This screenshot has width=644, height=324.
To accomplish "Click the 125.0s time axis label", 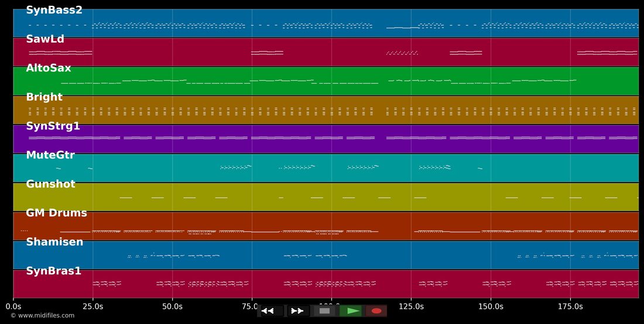I will pyautogui.click(x=411, y=306).
